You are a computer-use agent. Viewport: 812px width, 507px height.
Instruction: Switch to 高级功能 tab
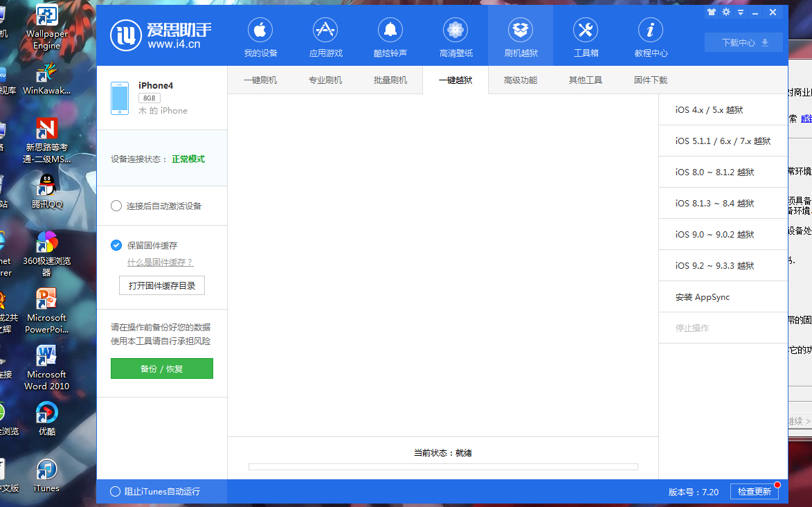pyautogui.click(x=521, y=80)
